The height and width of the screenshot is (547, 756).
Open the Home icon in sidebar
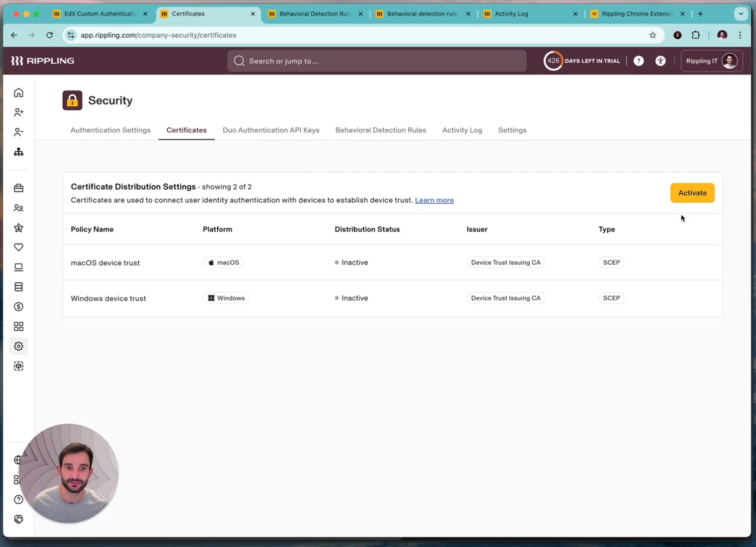(x=18, y=93)
